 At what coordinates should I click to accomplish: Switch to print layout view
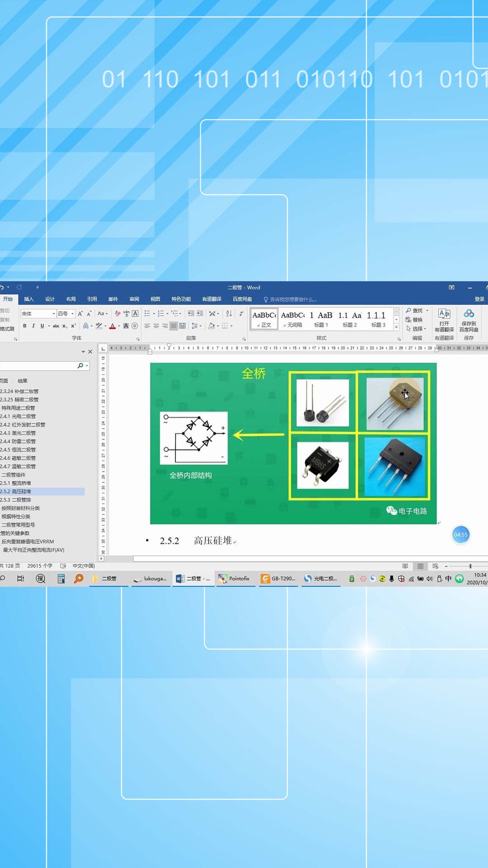[420, 566]
